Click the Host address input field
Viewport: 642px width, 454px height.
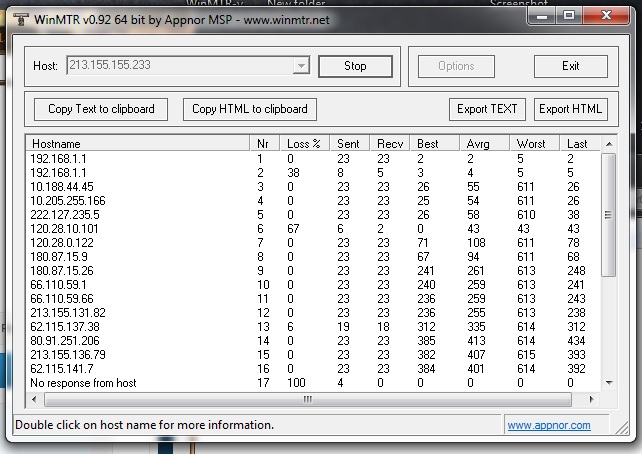coord(178,66)
